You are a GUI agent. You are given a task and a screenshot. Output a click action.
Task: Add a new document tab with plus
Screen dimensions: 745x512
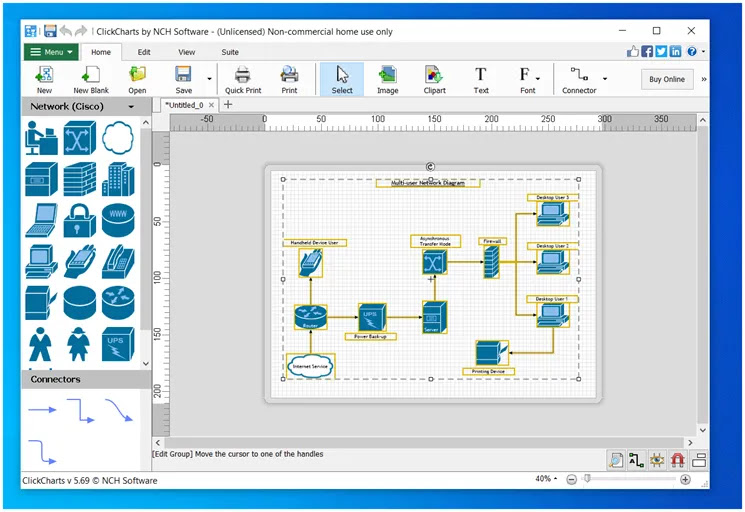click(228, 104)
